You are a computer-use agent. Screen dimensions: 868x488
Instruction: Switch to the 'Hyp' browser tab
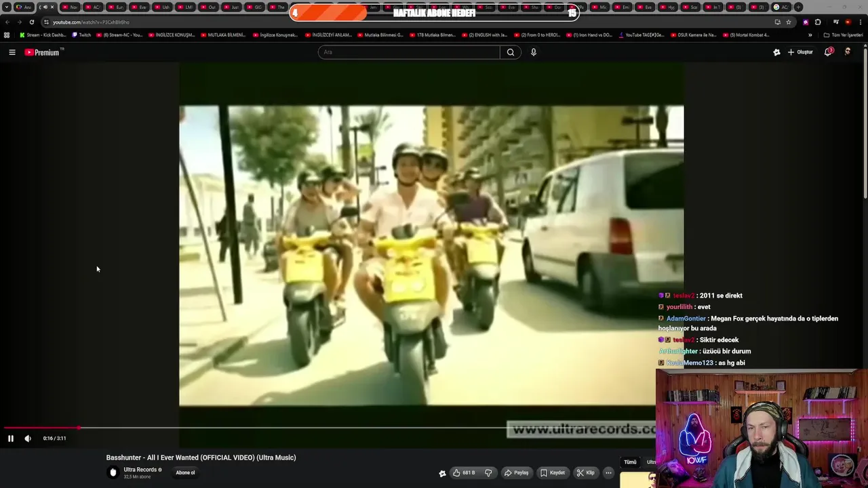point(668,7)
